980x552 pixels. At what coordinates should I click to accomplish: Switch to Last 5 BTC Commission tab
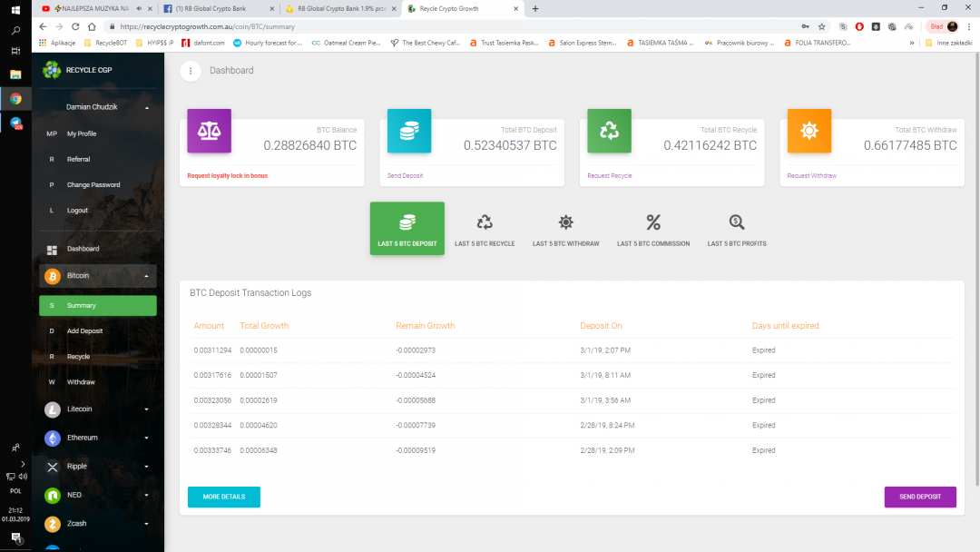pos(653,231)
